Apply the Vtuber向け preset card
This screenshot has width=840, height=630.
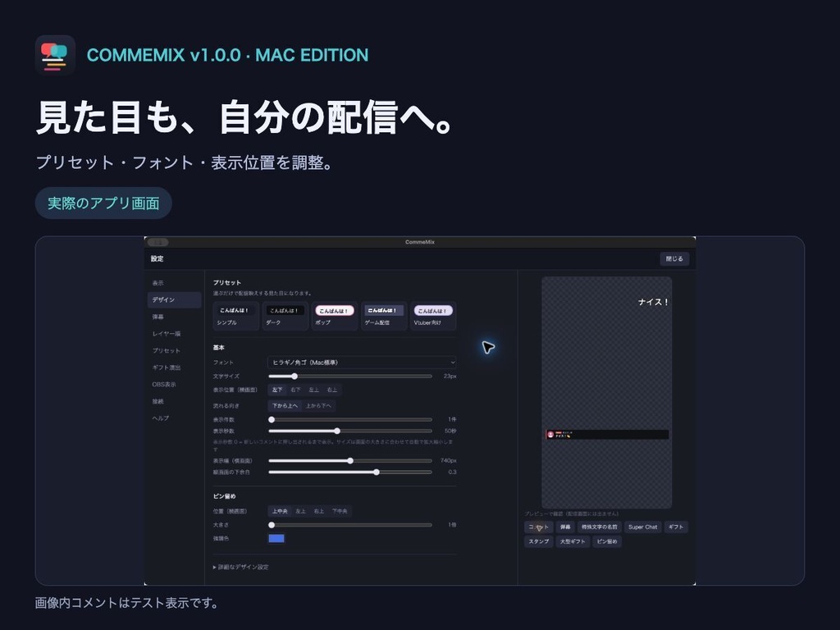pos(433,316)
